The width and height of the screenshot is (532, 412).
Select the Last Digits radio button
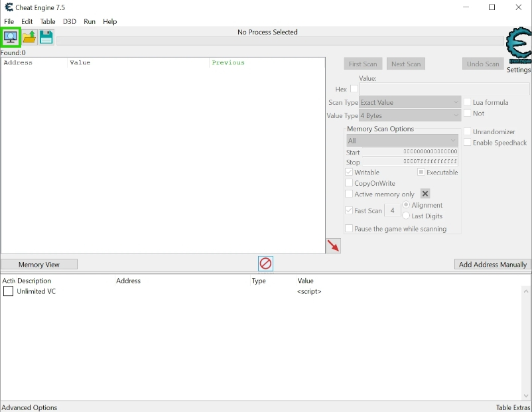coord(406,216)
